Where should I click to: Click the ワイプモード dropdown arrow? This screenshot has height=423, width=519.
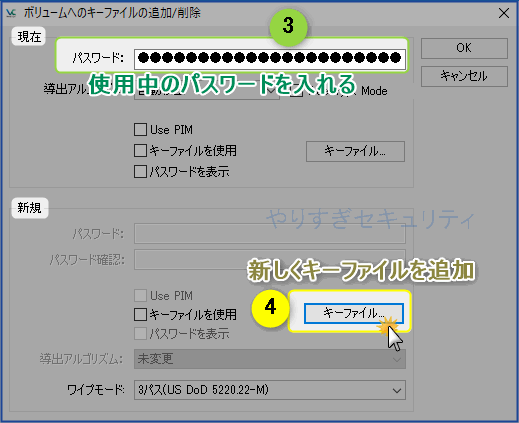397,390
